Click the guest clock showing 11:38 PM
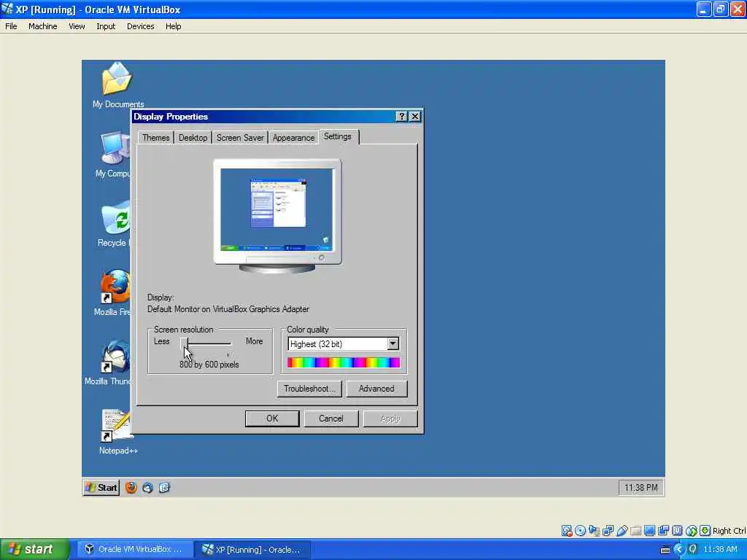 640,488
